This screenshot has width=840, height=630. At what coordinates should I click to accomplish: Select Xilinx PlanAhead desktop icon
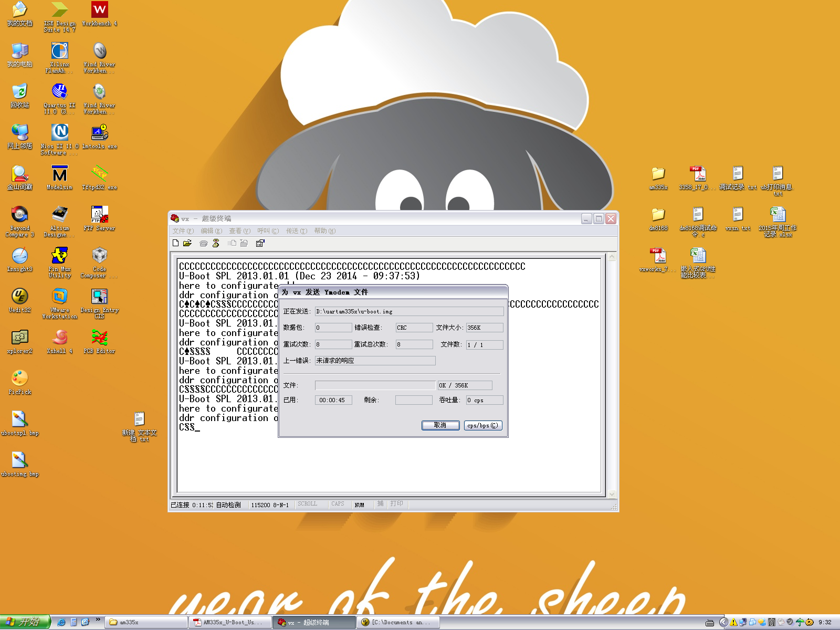[59, 58]
